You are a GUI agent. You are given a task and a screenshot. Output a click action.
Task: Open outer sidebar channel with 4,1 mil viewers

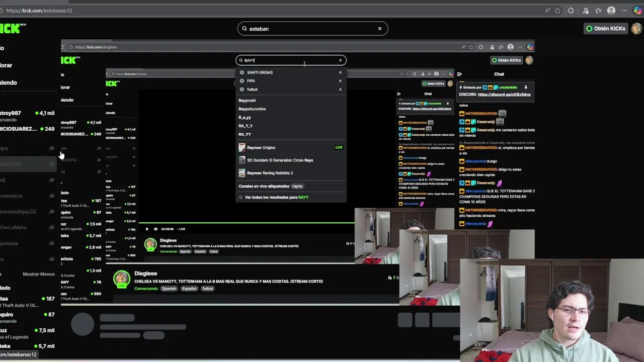(27, 116)
